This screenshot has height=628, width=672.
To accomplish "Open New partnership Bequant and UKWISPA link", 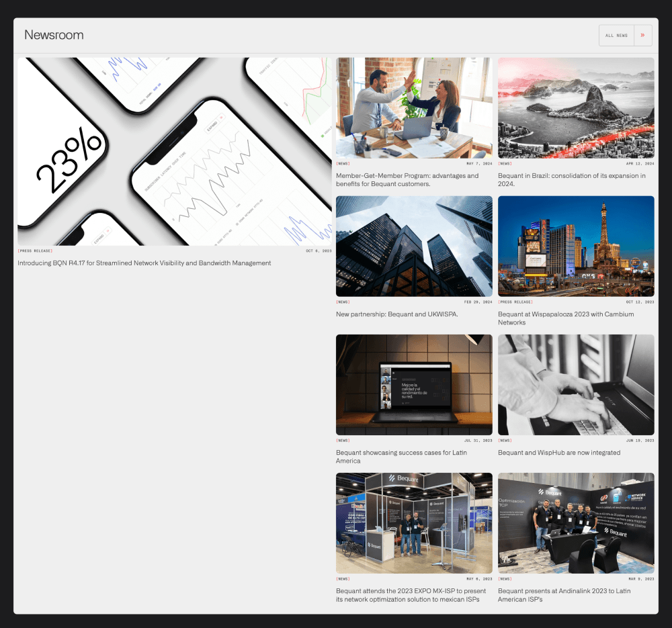I will (397, 314).
